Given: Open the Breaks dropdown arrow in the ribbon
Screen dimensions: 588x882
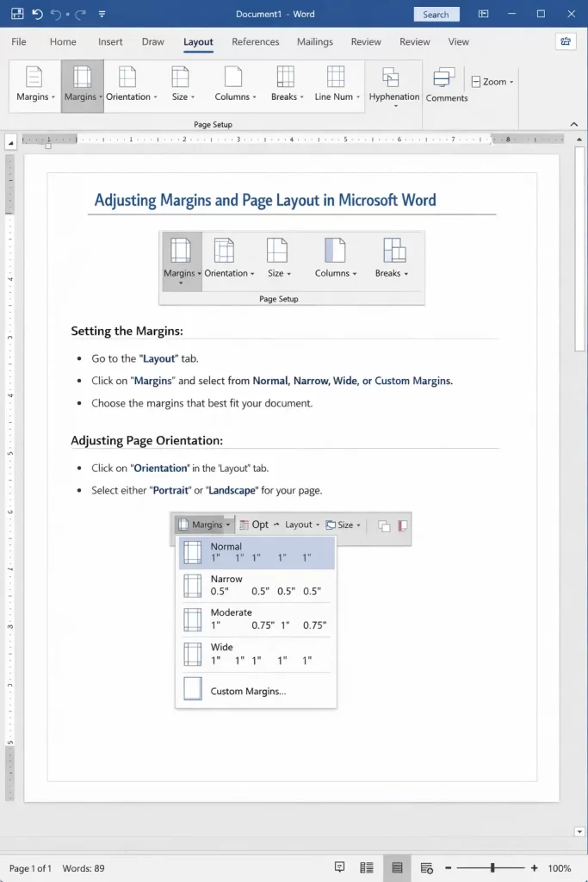Looking at the screenshot, I should (x=302, y=97).
